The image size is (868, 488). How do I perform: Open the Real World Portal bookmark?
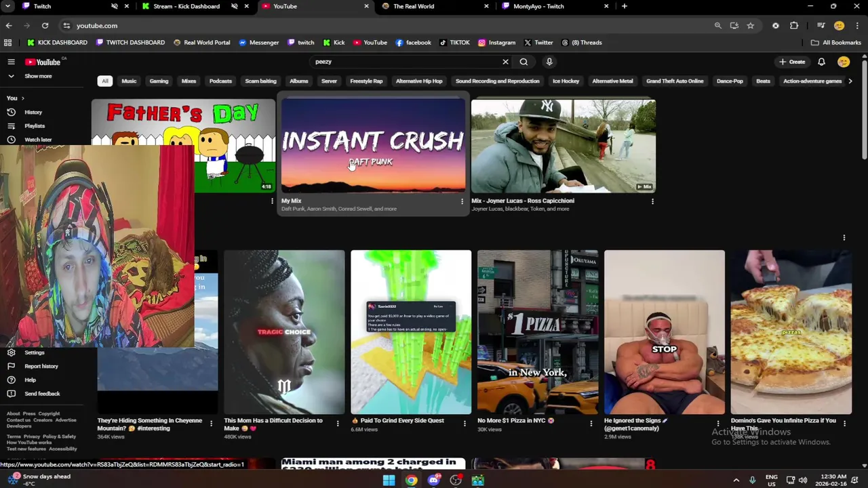(x=202, y=43)
